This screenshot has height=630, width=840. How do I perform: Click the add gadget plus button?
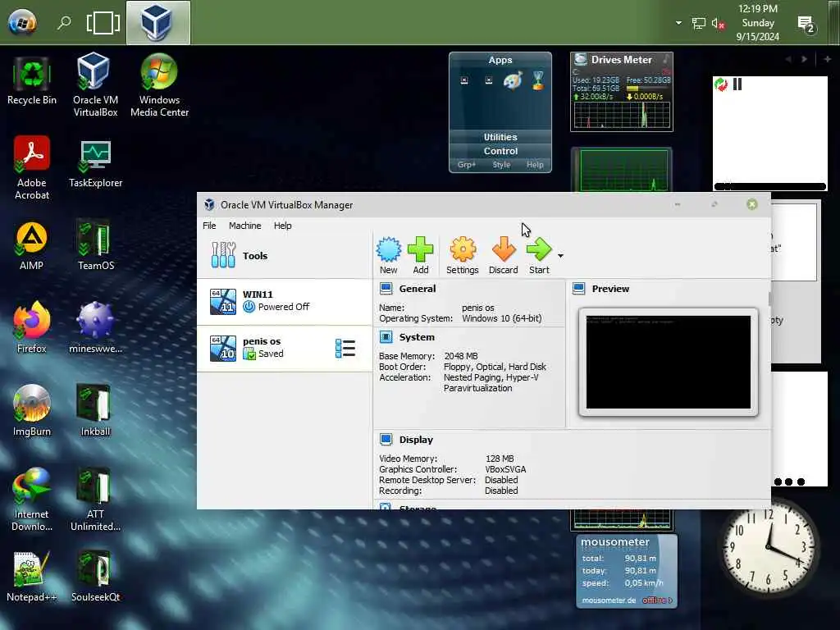click(x=827, y=59)
